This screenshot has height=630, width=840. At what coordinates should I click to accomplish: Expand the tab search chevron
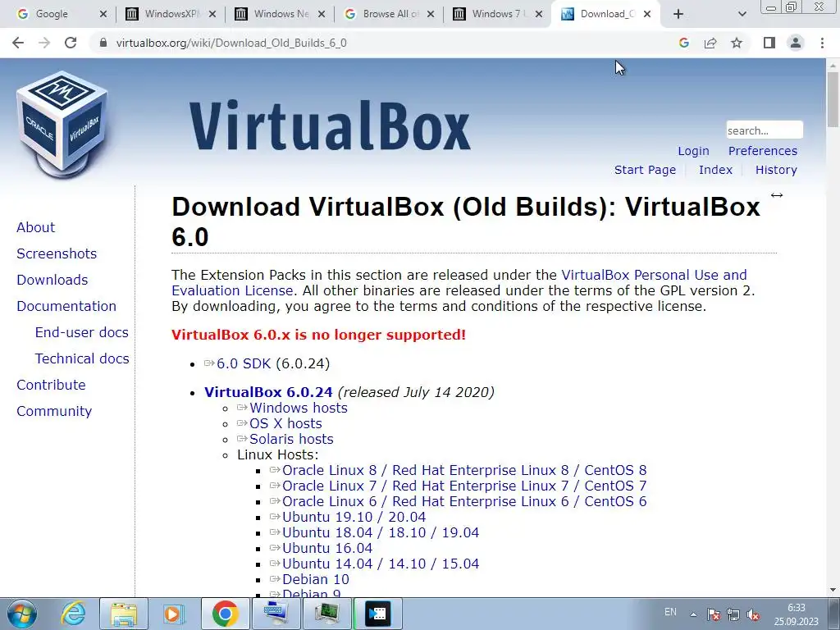coord(742,15)
